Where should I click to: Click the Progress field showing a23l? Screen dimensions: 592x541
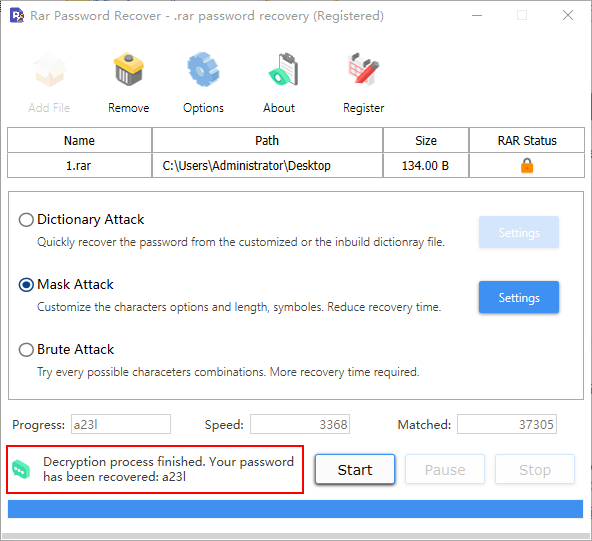click(121, 424)
